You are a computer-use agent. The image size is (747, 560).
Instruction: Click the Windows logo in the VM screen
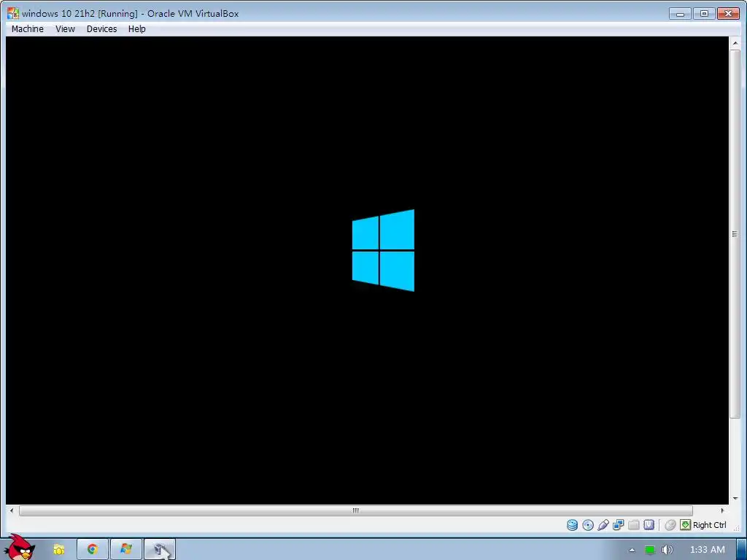(x=383, y=251)
